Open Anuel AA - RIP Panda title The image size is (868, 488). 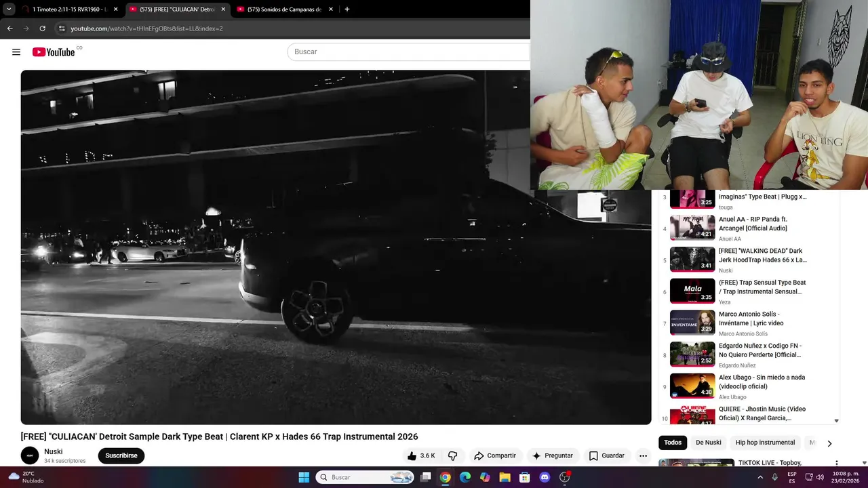[x=753, y=224]
